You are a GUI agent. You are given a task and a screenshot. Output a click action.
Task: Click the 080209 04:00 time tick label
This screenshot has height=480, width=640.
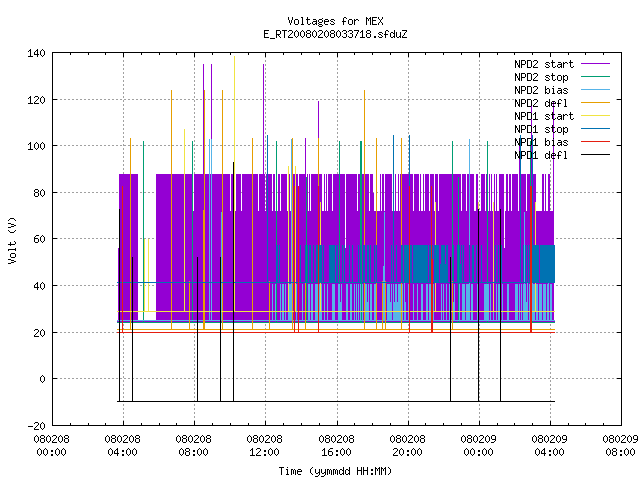(x=549, y=445)
